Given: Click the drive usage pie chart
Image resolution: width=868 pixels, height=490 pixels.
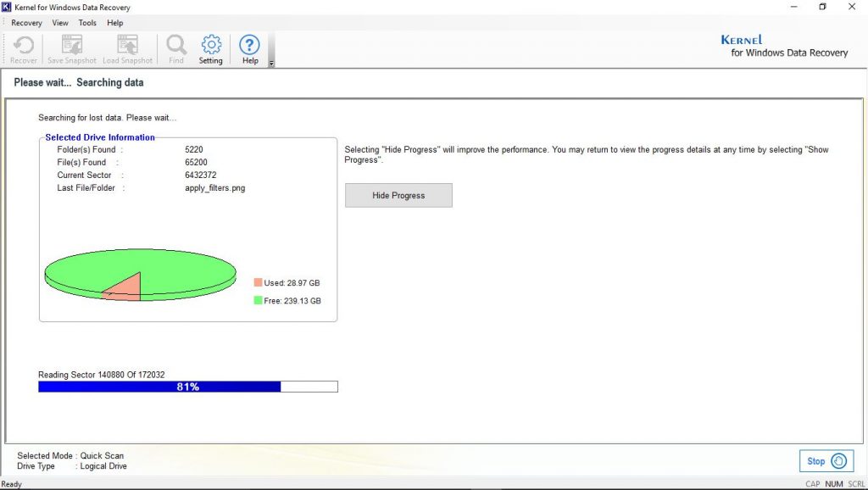Looking at the screenshot, I should [x=140, y=274].
